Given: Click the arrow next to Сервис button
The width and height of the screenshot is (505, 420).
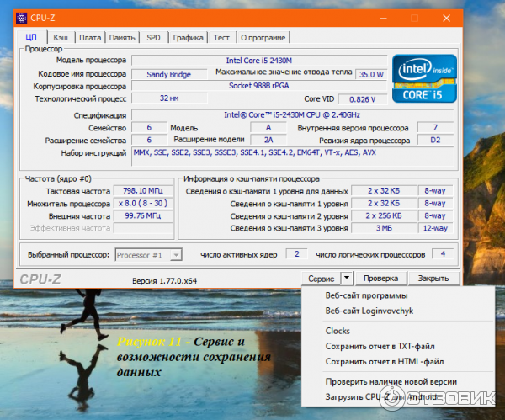Looking at the screenshot, I should click(x=347, y=278).
